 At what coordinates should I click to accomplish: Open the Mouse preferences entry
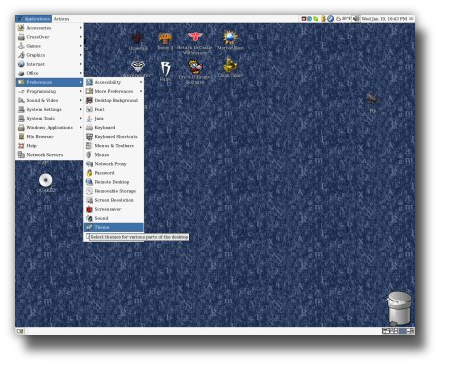[x=114, y=155]
